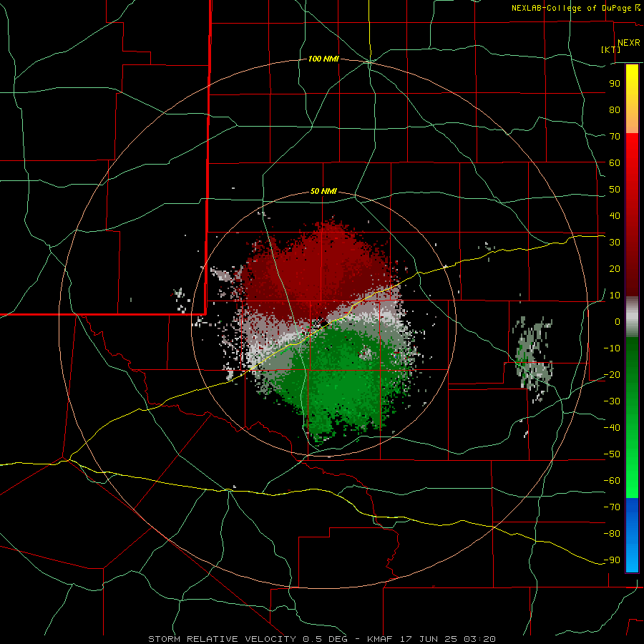Click the positive 40 knot scale label

pyautogui.click(x=615, y=215)
